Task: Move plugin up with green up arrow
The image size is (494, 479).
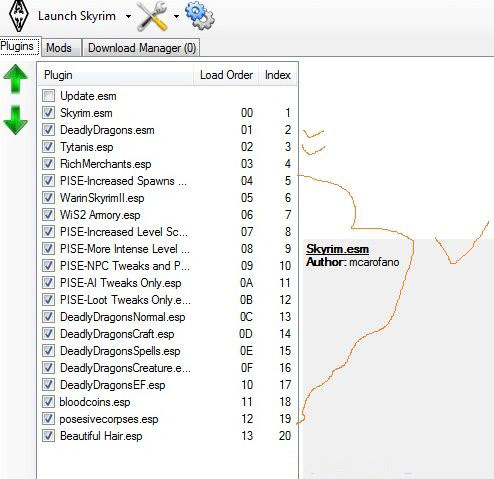Action: point(15,79)
